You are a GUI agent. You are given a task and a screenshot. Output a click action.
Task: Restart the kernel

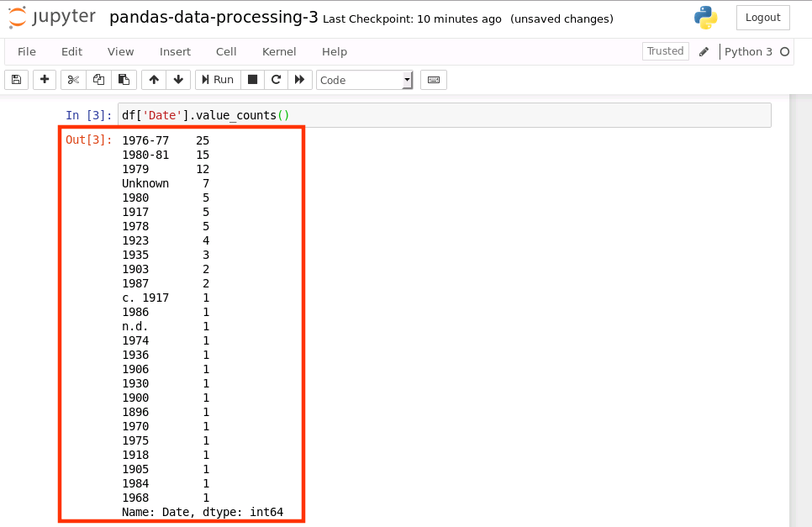pos(276,80)
